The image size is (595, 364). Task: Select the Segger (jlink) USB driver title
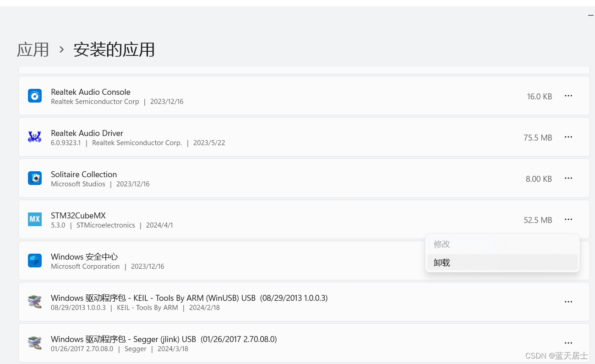[164, 339]
